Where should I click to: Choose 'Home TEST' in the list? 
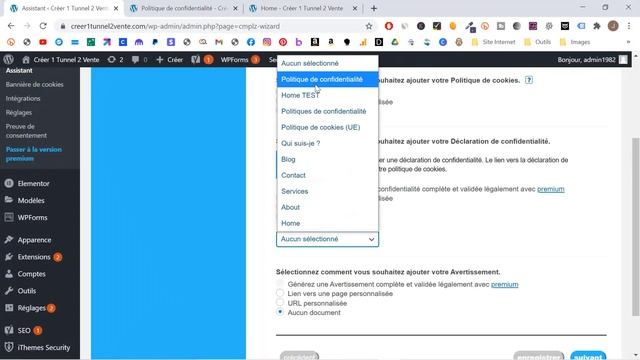click(x=327, y=95)
